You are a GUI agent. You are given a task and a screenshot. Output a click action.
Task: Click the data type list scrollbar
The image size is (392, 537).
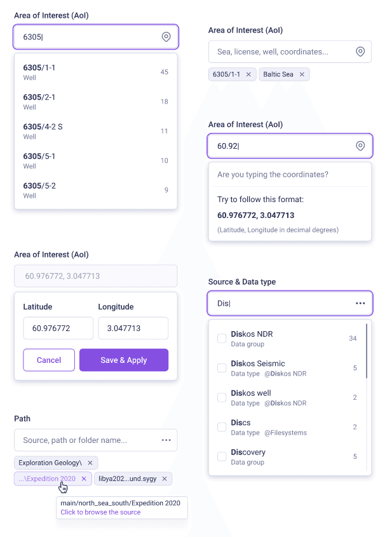pos(367,351)
